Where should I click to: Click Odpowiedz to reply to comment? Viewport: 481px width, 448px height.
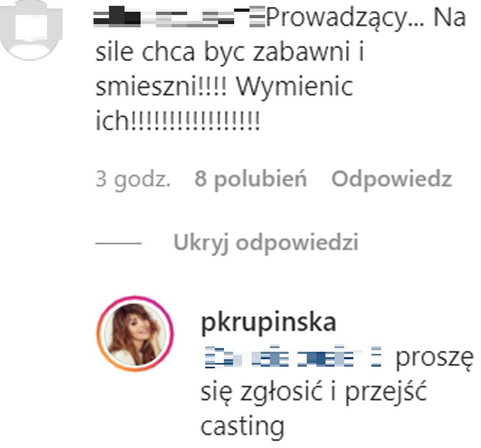pyautogui.click(x=392, y=179)
